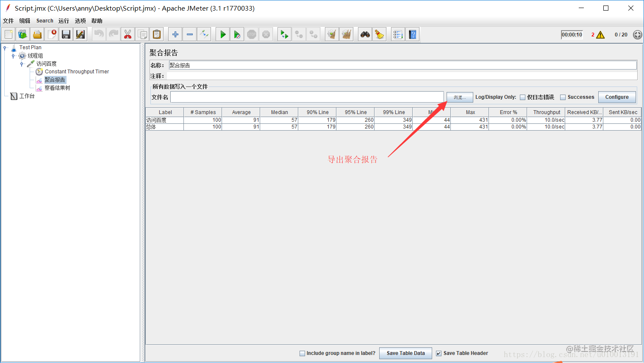Click the Redo arrow icon
This screenshot has height=363, width=644.
(x=114, y=34)
